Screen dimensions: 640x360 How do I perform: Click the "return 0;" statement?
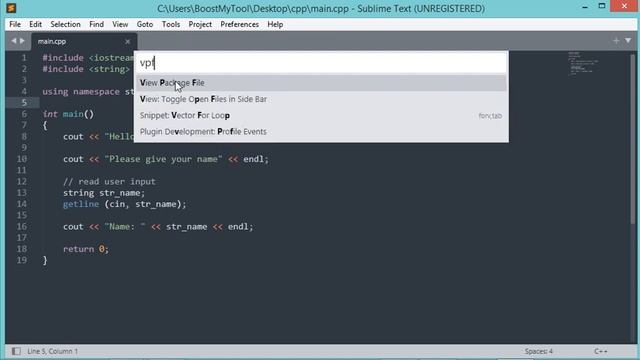pyautogui.click(x=86, y=249)
